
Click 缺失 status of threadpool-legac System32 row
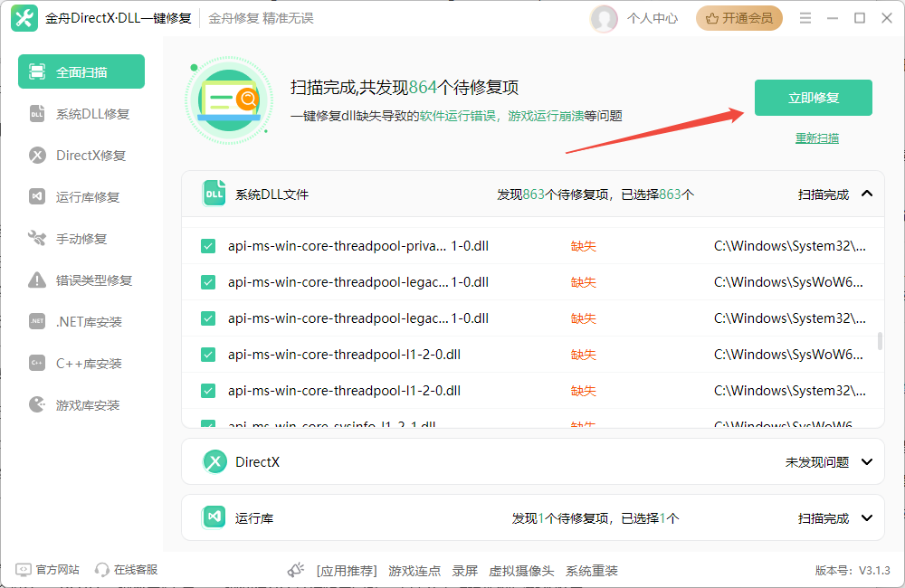point(584,318)
